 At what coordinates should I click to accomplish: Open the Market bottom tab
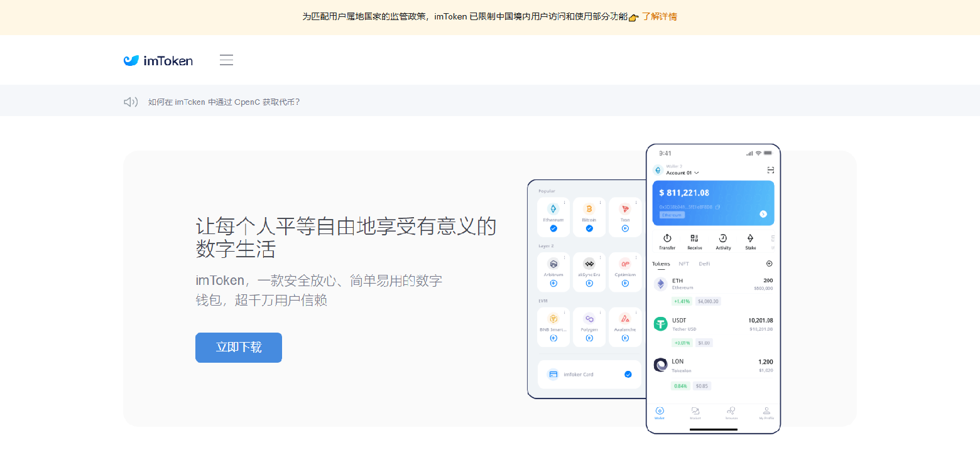(695, 412)
